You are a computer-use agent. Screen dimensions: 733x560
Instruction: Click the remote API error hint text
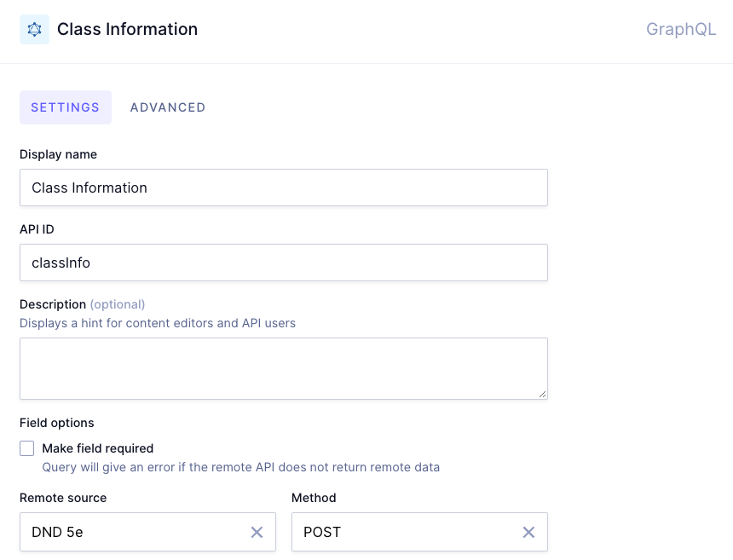(240, 467)
